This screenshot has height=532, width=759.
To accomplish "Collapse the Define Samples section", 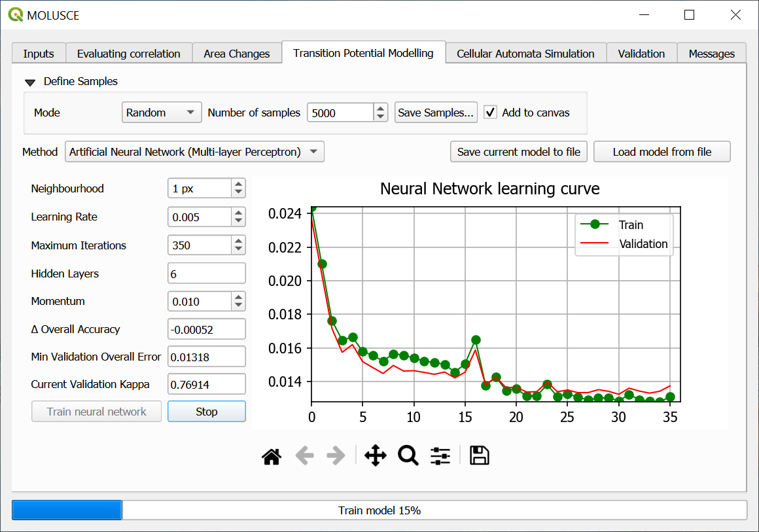I will pyautogui.click(x=30, y=82).
